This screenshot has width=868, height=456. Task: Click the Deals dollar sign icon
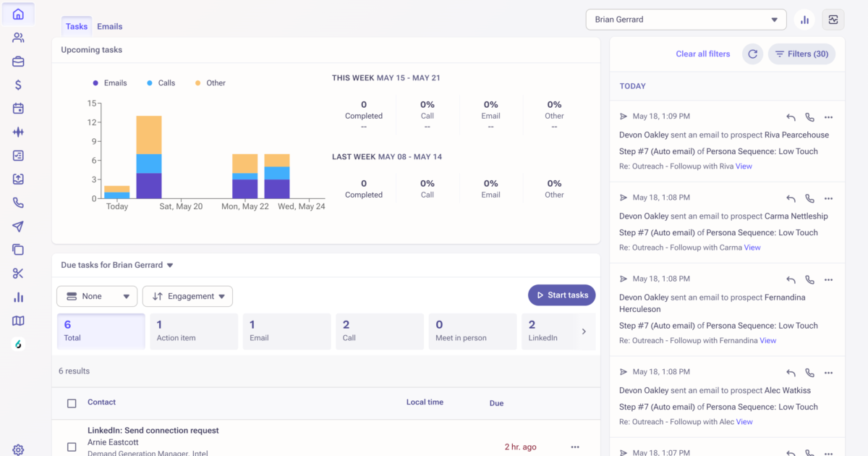tap(18, 85)
